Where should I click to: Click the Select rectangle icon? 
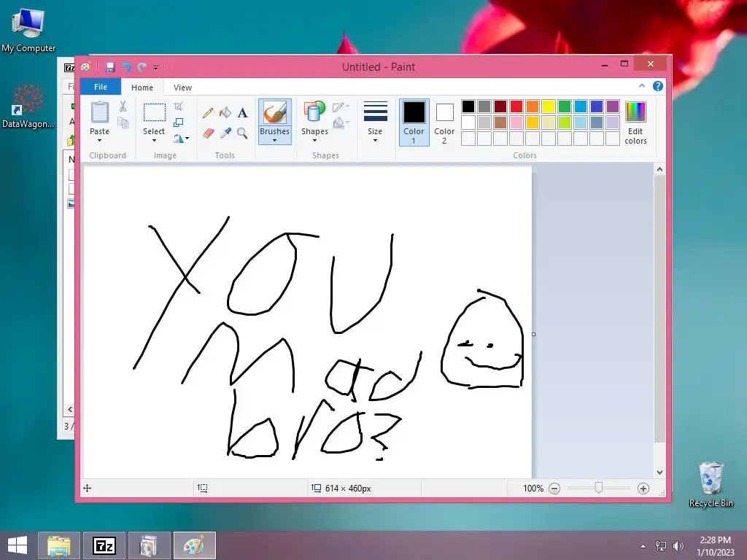(x=155, y=112)
